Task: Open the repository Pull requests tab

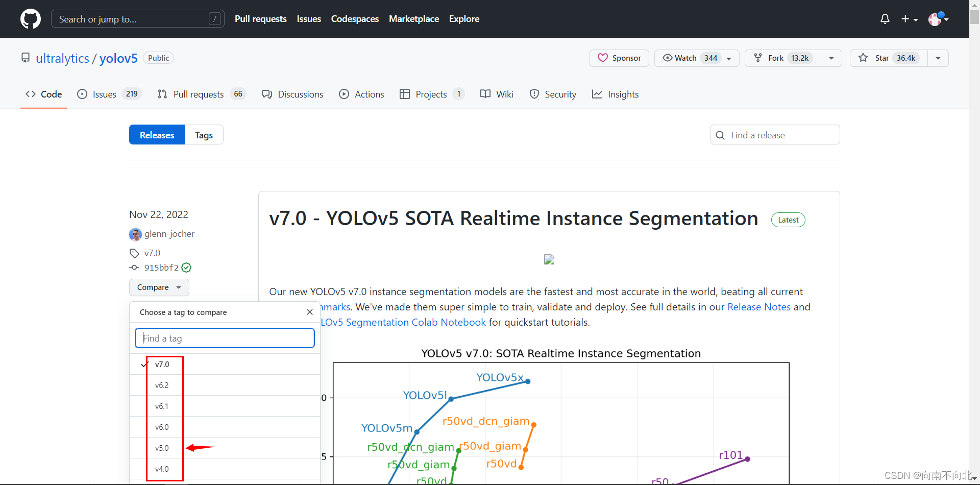Action: tap(202, 94)
